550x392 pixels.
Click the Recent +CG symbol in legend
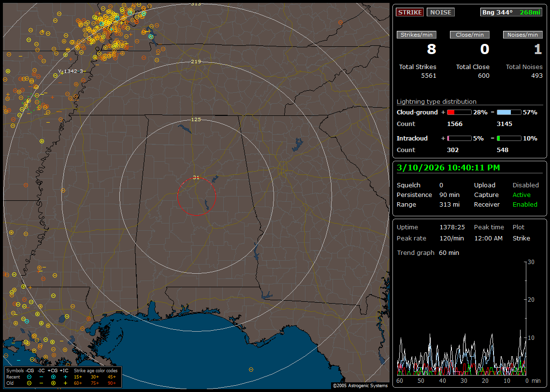[53, 377]
